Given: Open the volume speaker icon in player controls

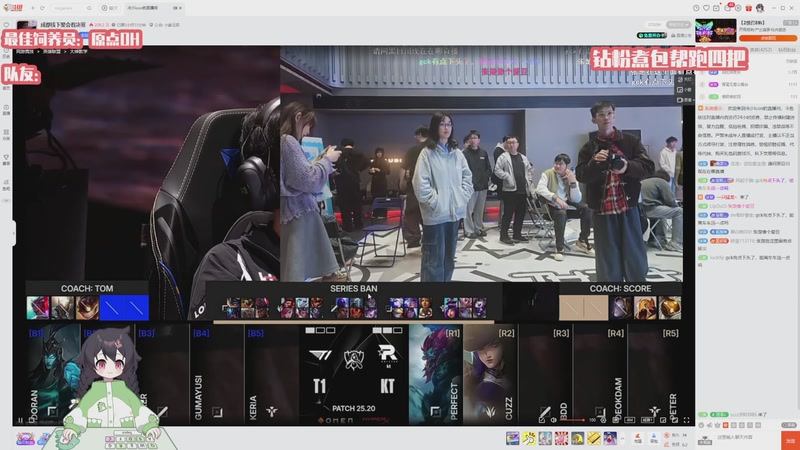Looking at the screenshot, I should pos(554,420).
